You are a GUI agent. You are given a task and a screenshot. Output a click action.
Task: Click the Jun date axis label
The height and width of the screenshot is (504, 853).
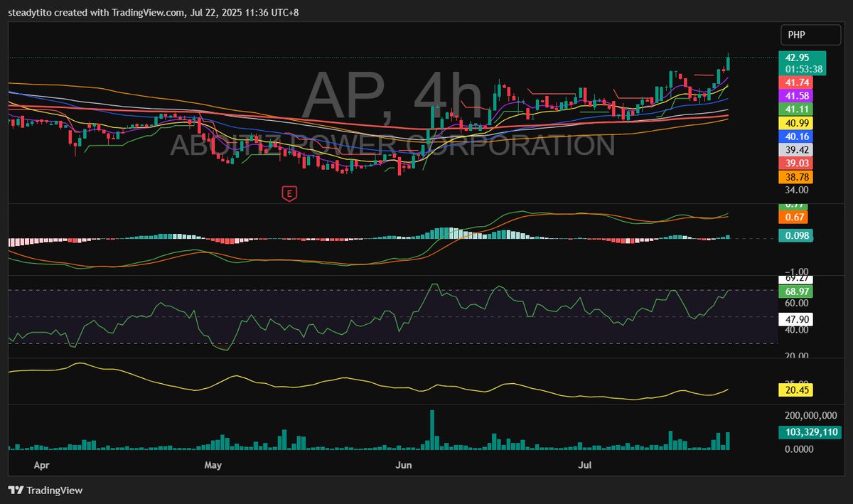[404, 466]
